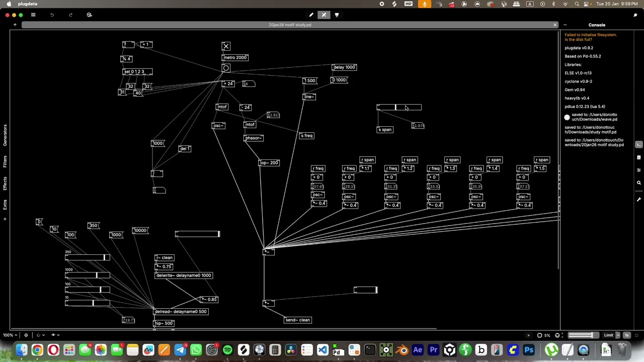
Task: Click the plugin mode pin icon at top right
Action: click(x=635, y=15)
